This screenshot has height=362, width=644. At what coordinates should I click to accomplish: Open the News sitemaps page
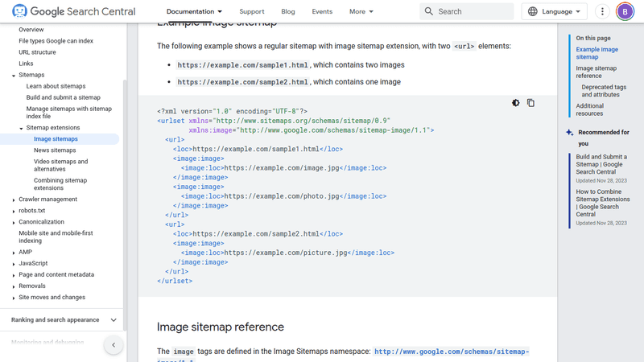coord(55,150)
